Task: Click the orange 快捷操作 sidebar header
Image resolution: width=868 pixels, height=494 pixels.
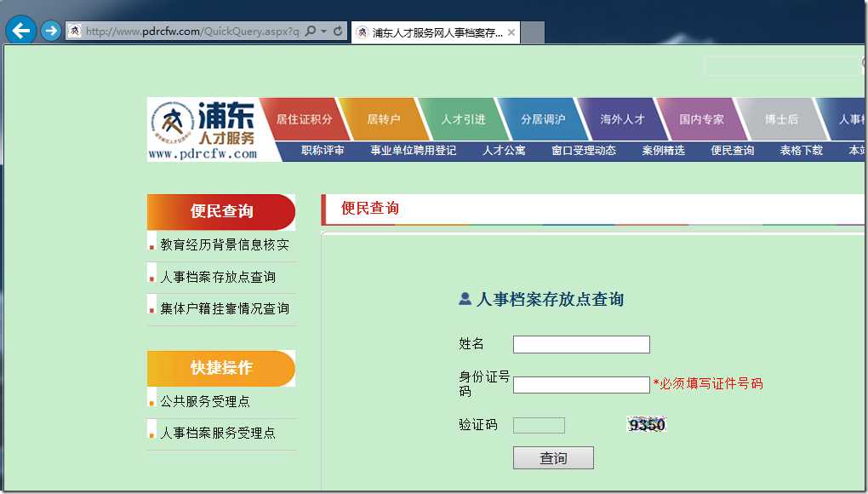Action: coord(221,368)
